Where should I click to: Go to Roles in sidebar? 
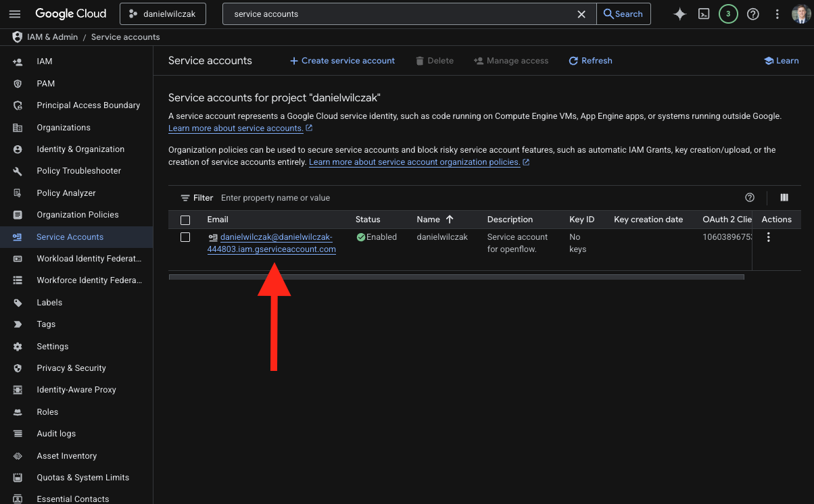pyautogui.click(x=47, y=411)
